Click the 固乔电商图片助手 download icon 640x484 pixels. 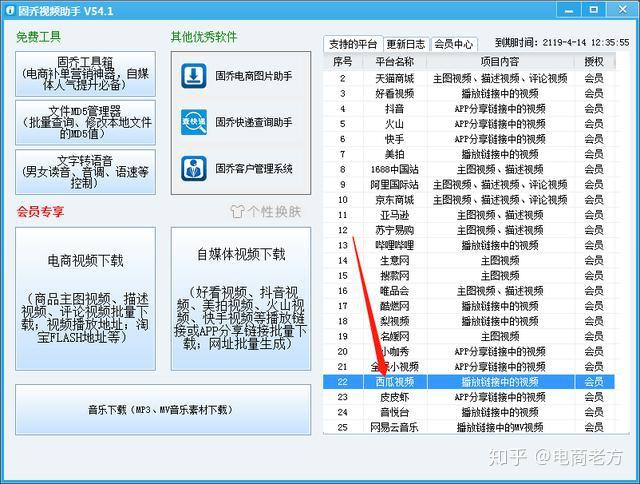tap(193, 76)
